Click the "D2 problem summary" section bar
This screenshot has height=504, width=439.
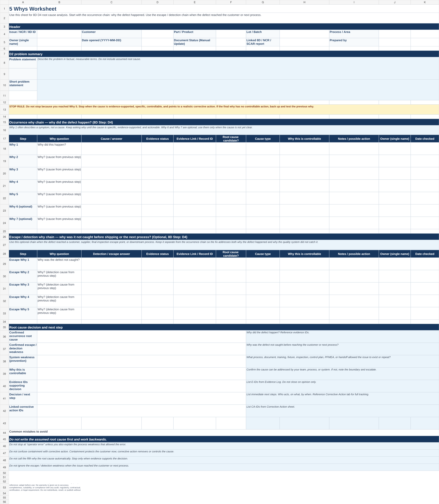tap(224, 54)
